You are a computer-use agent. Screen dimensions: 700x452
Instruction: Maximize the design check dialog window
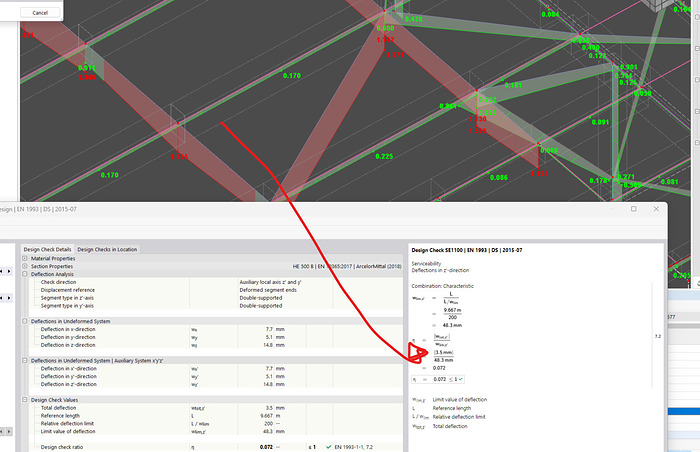633,208
